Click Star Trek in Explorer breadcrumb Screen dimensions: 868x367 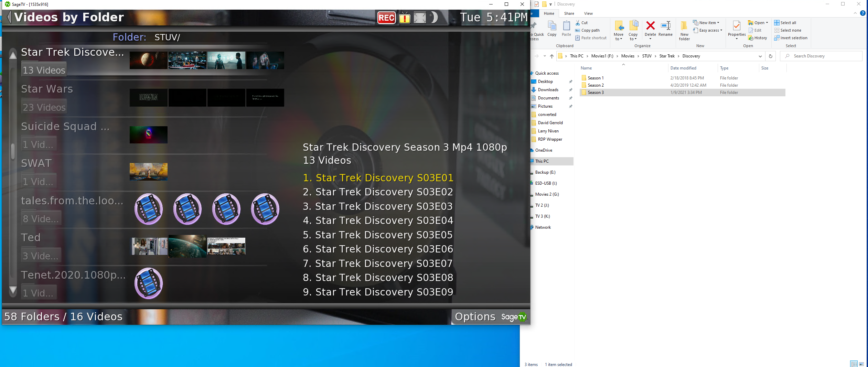pyautogui.click(x=667, y=56)
